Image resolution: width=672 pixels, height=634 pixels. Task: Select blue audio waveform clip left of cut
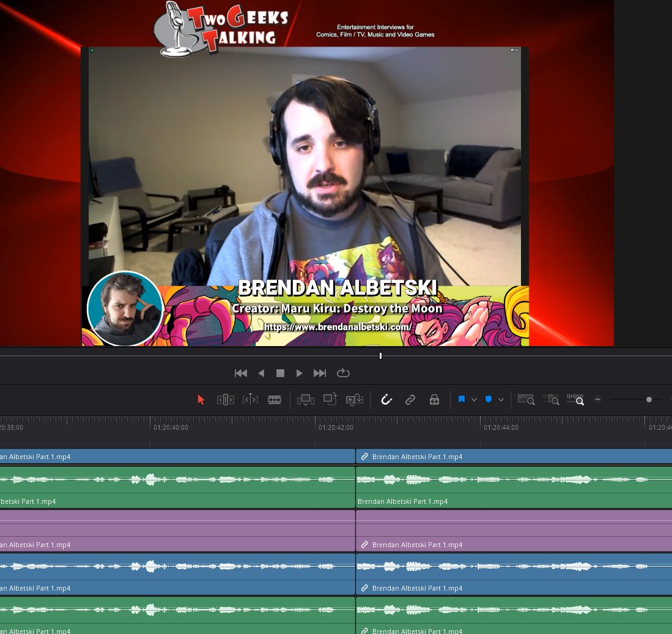point(177,574)
